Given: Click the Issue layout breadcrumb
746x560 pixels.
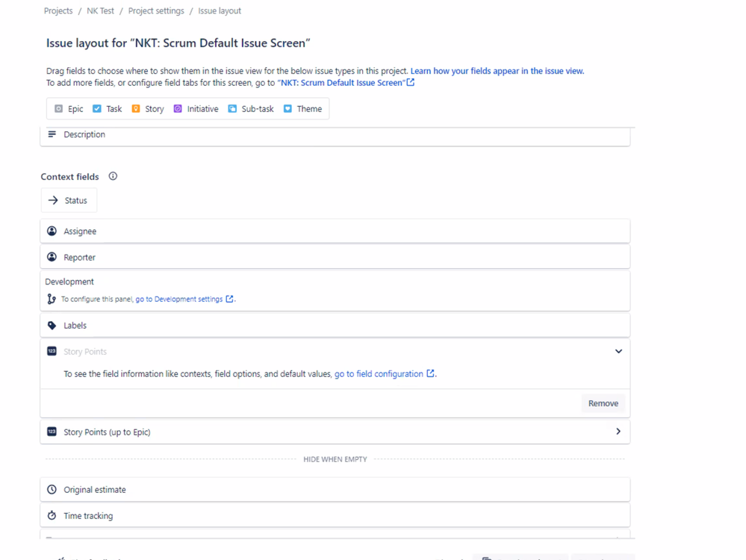Looking at the screenshot, I should tap(220, 11).
